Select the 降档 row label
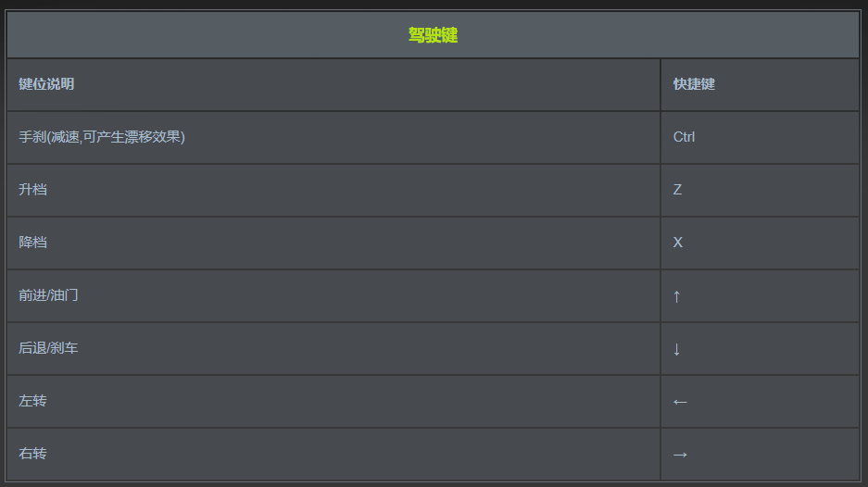The image size is (868, 487). tap(32, 243)
